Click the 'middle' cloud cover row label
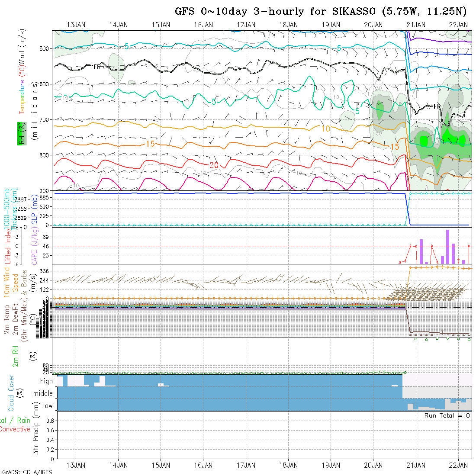The width and height of the screenshot is (476, 476). [x=43, y=393]
